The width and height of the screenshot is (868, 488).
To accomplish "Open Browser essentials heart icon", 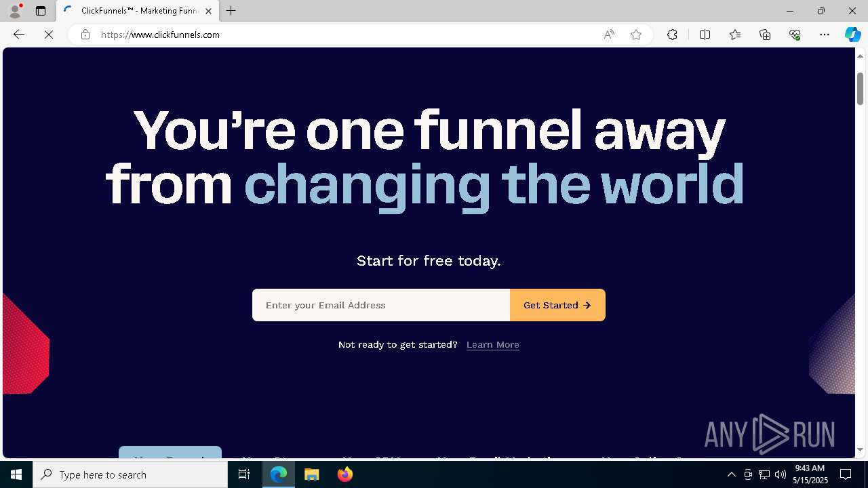I will click(x=795, y=35).
